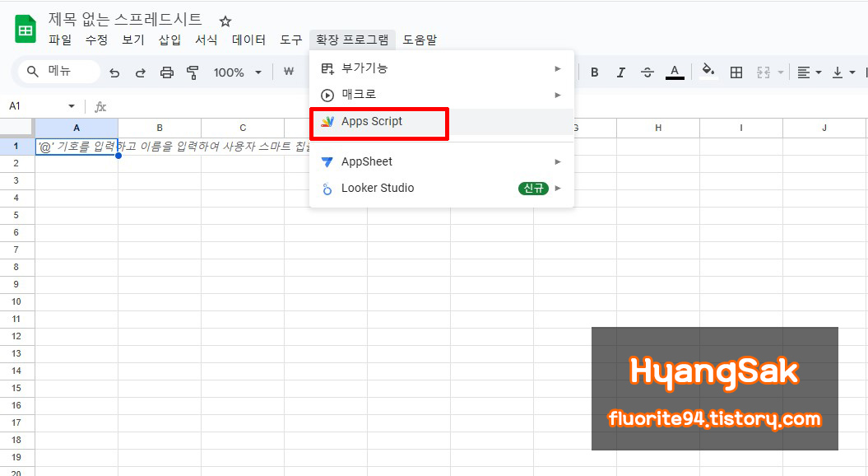Choose Apps Script from the menu
This screenshot has width=868, height=476.
[442, 122]
